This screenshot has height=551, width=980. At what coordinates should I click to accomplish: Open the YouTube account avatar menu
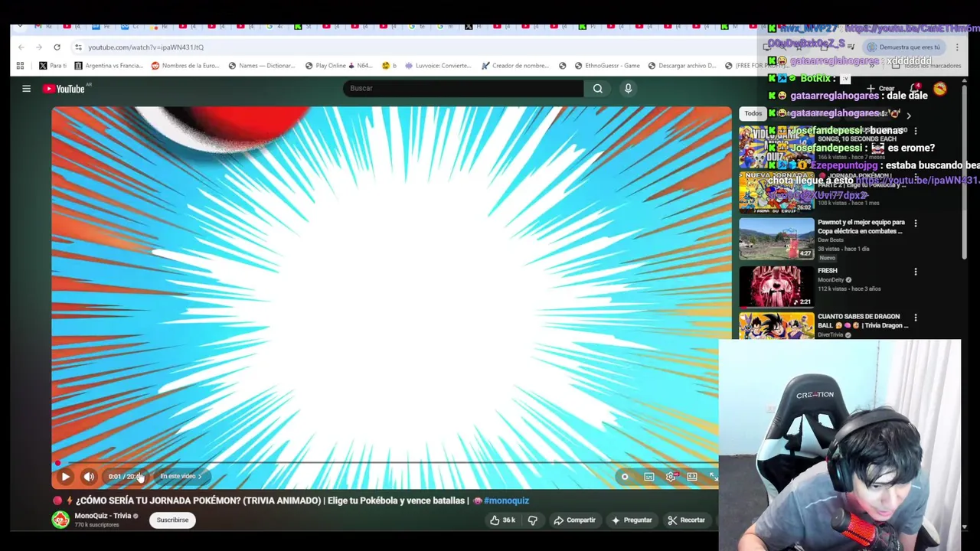tap(939, 89)
